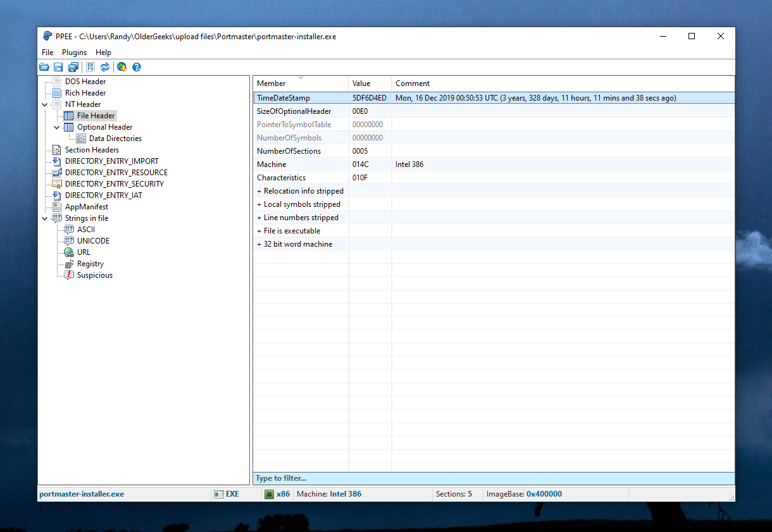Select the File Header tree item
The height and width of the screenshot is (532, 772).
coord(96,116)
